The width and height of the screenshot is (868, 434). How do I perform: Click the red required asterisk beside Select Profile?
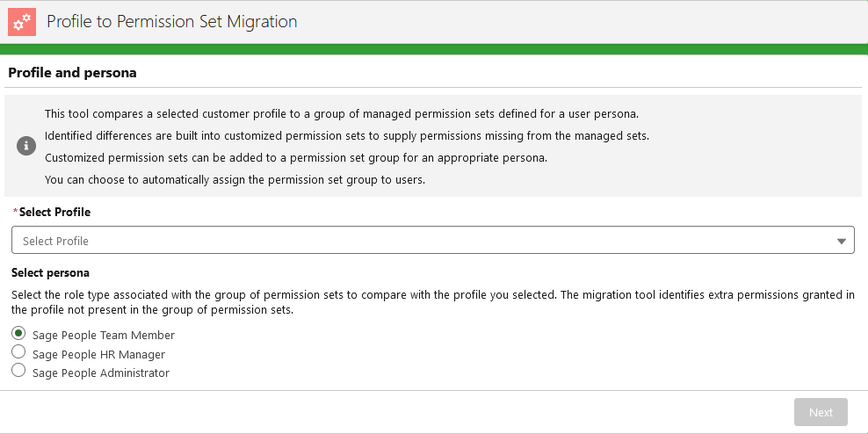click(x=15, y=213)
